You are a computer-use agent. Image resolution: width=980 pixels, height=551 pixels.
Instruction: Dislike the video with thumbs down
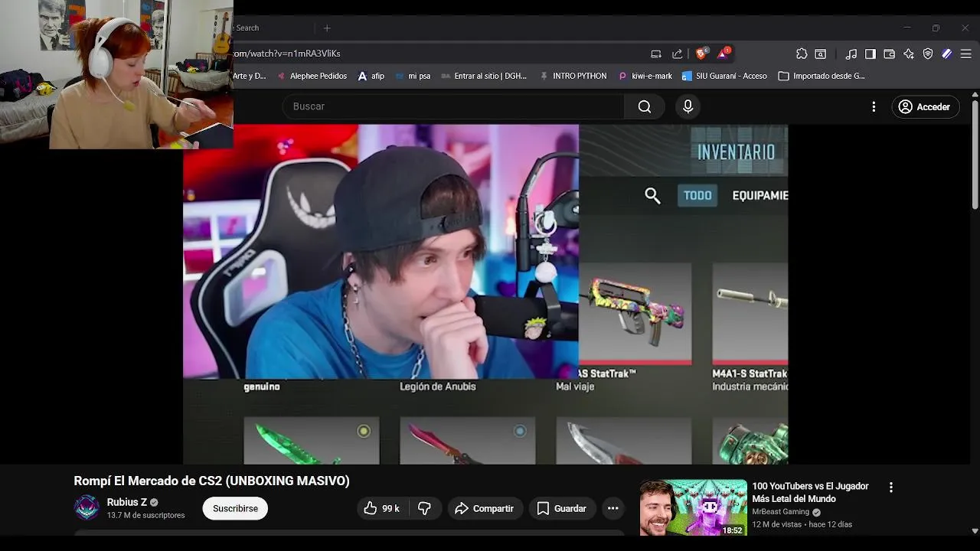pyautogui.click(x=424, y=508)
